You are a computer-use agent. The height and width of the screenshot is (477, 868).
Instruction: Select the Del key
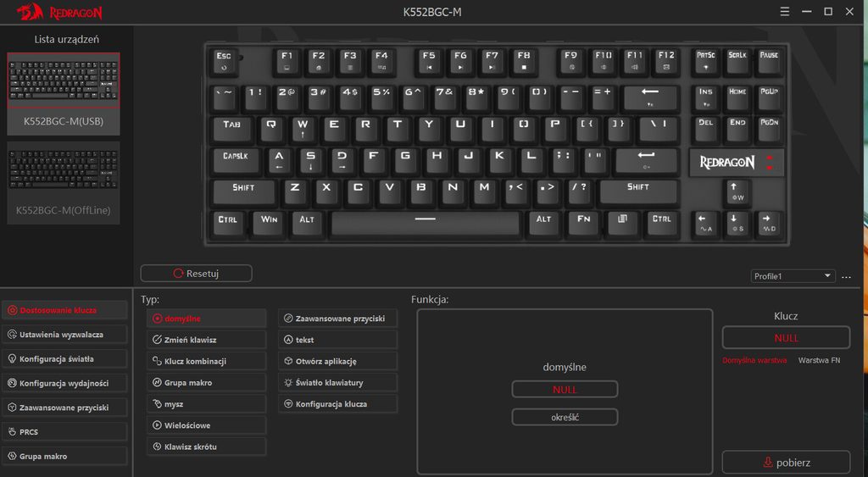click(706, 129)
